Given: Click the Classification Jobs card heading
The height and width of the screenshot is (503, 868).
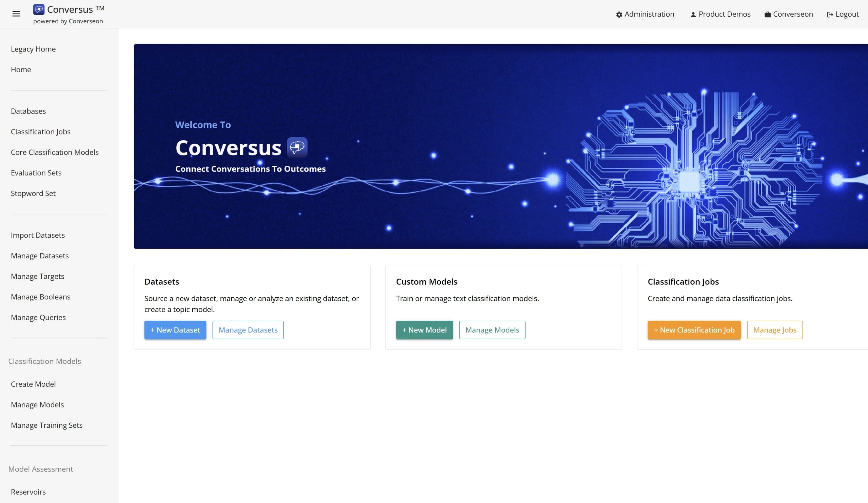Looking at the screenshot, I should pos(683,282).
